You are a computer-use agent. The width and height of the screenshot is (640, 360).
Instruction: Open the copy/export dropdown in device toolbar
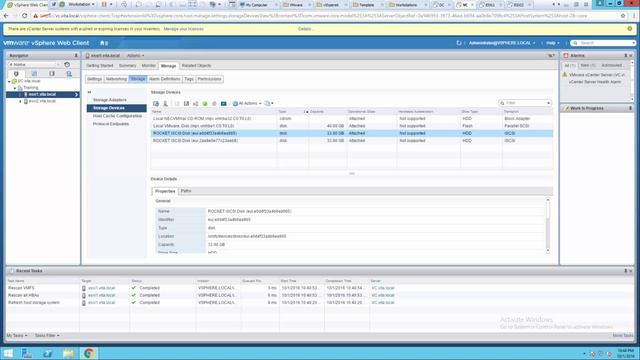(269, 104)
